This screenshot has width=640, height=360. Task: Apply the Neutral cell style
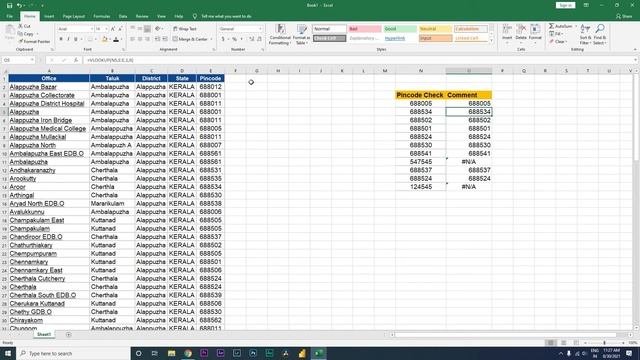click(x=435, y=29)
